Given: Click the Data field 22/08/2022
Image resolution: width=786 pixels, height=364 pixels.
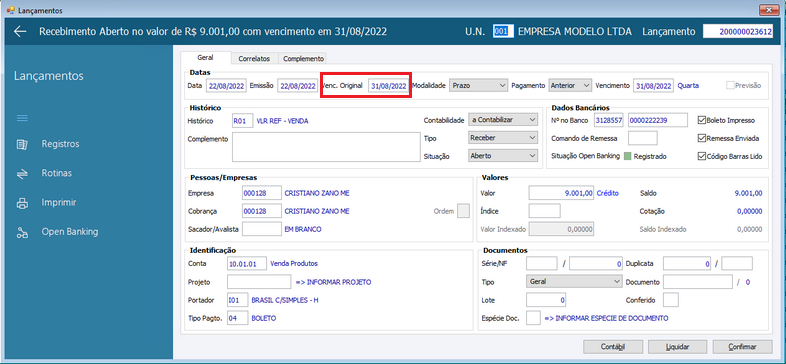Looking at the screenshot, I should pos(226,86).
